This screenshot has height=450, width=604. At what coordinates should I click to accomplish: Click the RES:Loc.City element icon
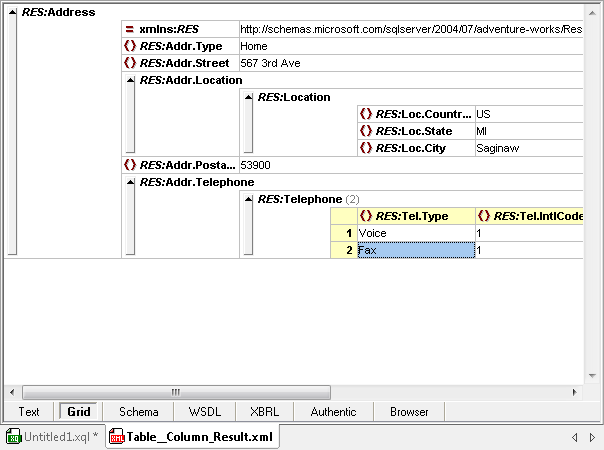(x=366, y=148)
